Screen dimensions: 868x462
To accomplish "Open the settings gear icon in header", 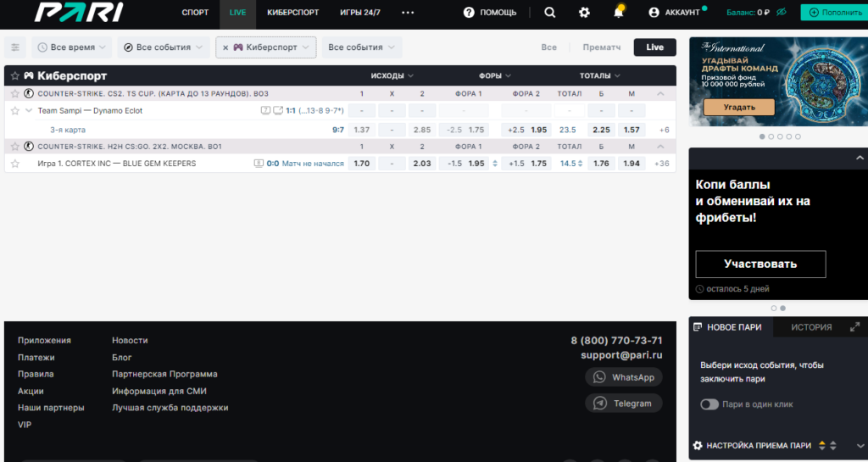I will pos(584,12).
